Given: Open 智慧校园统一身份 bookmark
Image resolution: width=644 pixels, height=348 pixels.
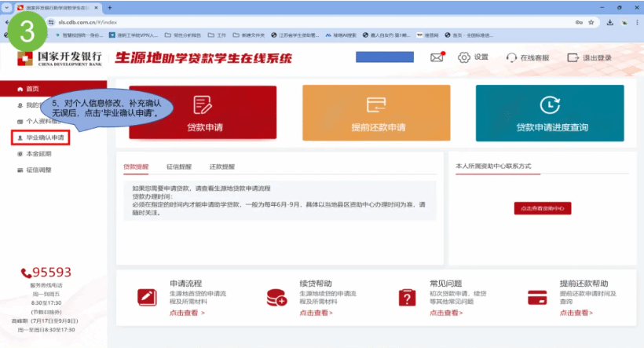Looking at the screenshot, I should (x=79, y=35).
